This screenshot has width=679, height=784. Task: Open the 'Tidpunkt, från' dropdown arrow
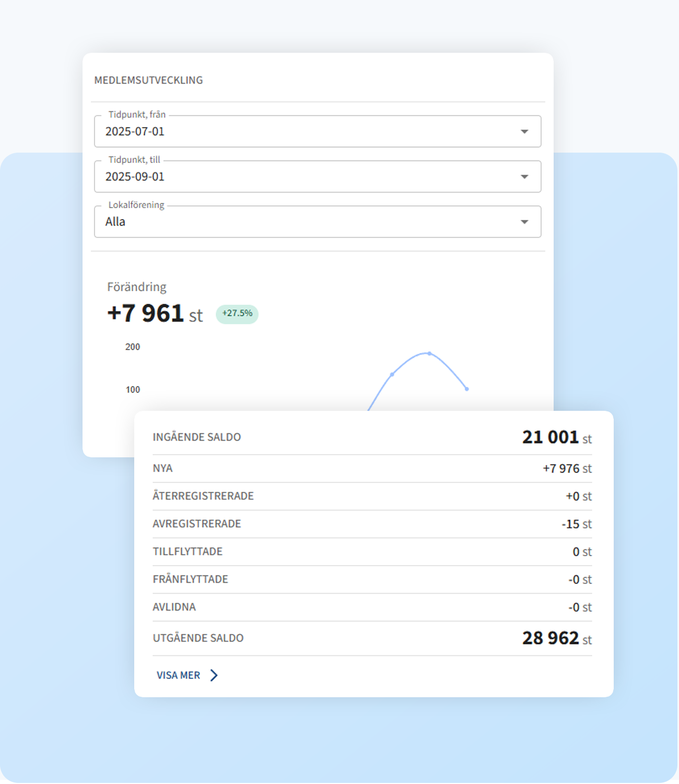click(524, 132)
